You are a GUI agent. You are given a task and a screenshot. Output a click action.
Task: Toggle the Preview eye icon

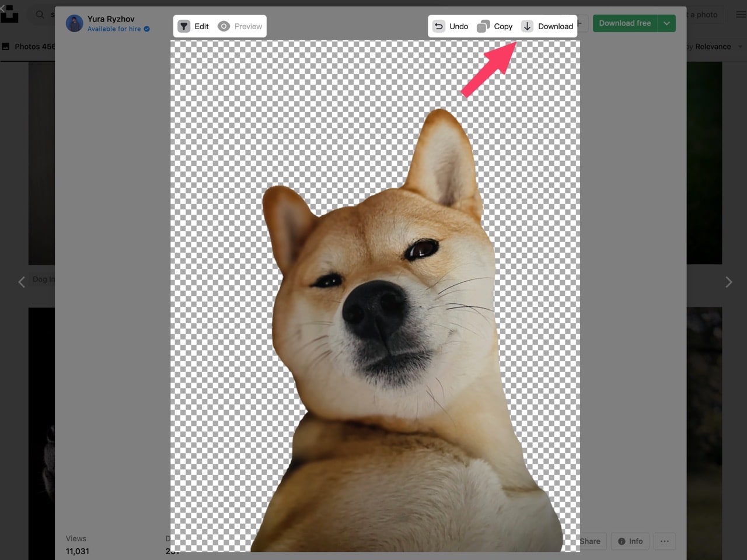tap(224, 26)
